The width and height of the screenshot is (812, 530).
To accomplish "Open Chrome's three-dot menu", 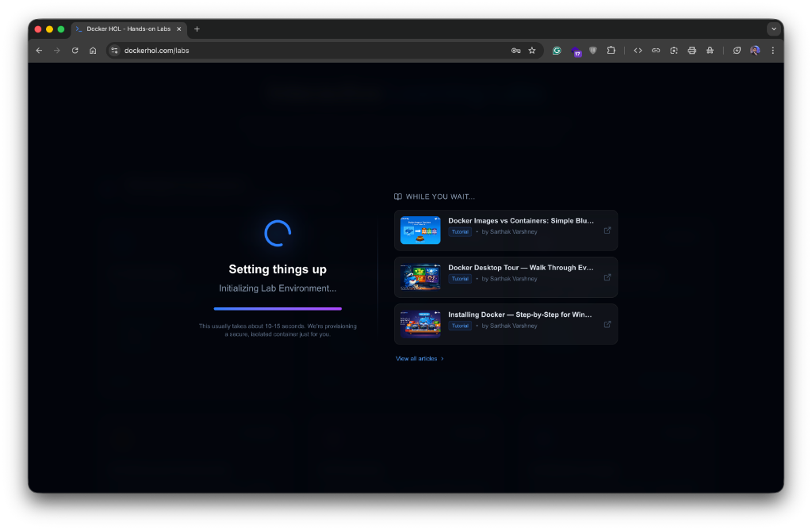I will coord(772,51).
